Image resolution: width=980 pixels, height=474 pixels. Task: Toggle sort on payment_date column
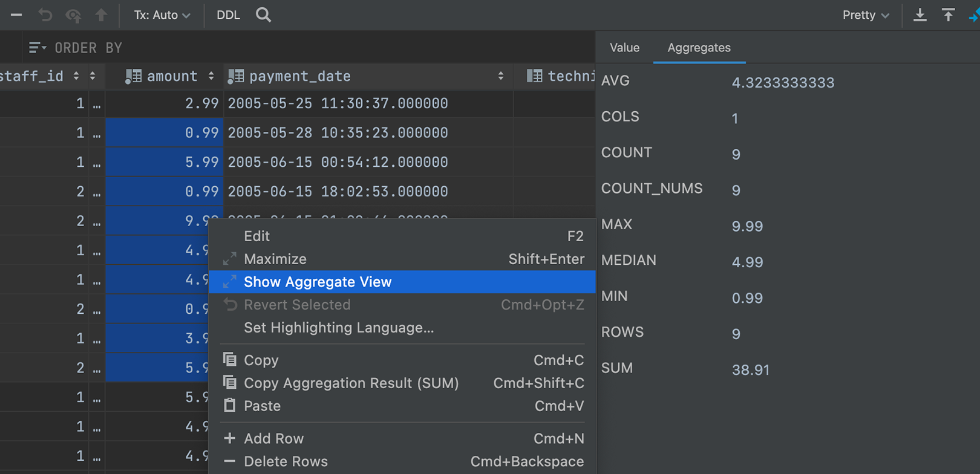500,76
